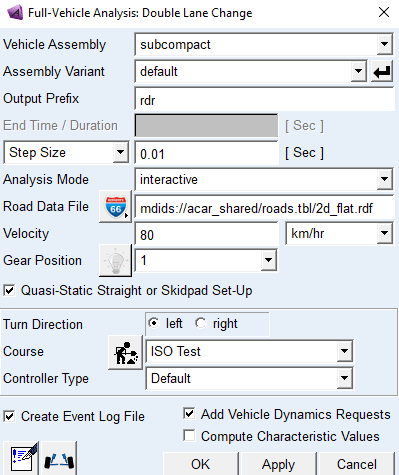Click the Gear Position lightbulb icon

click(x=115, y=260)
